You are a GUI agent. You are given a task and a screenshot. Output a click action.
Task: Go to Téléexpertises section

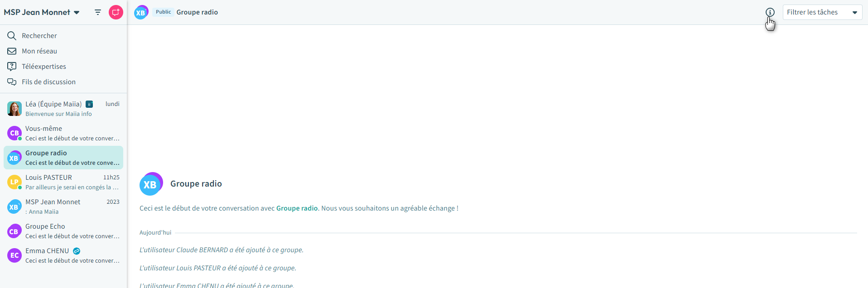point(44,67)
